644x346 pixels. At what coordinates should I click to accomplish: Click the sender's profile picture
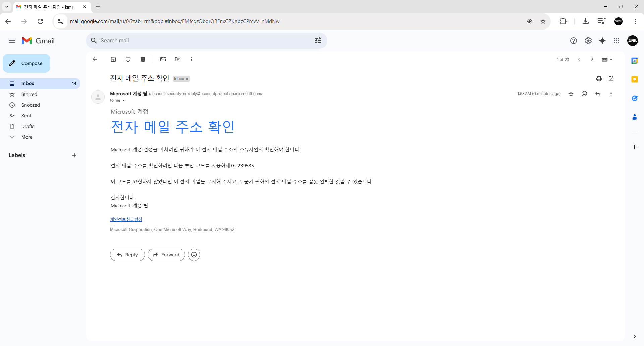98,97
